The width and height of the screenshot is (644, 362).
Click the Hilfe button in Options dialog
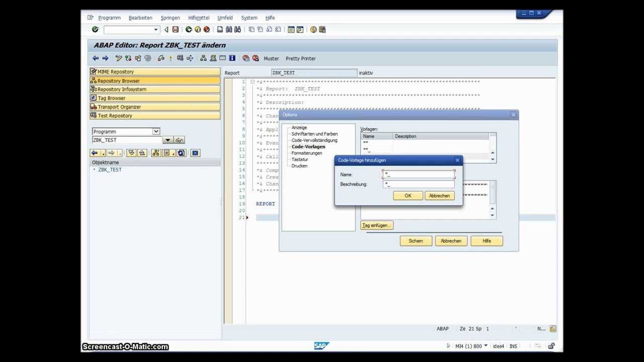pyautogui.click(x=487, y=241)
